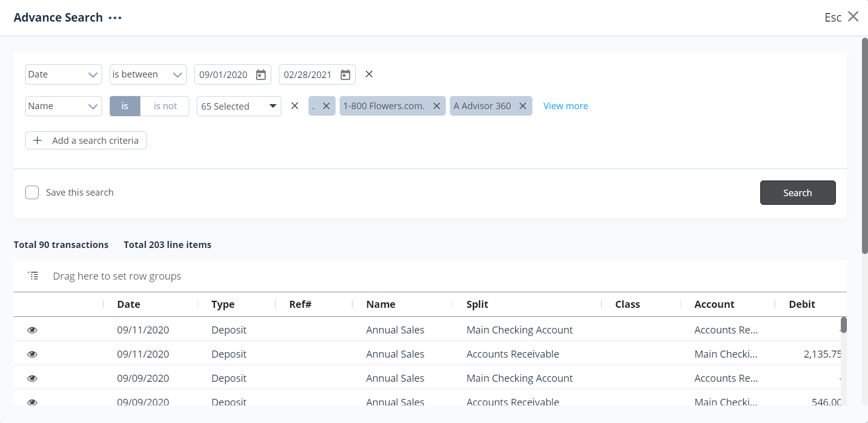Remove the Date search criteria row

click(x=369, y=74)
